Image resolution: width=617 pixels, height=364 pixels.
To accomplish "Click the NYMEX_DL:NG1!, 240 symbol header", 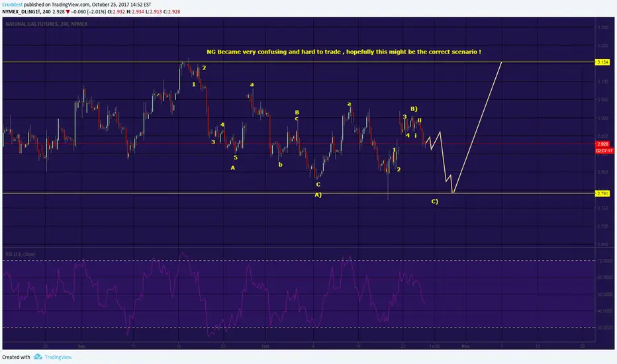I will point(26,12).
